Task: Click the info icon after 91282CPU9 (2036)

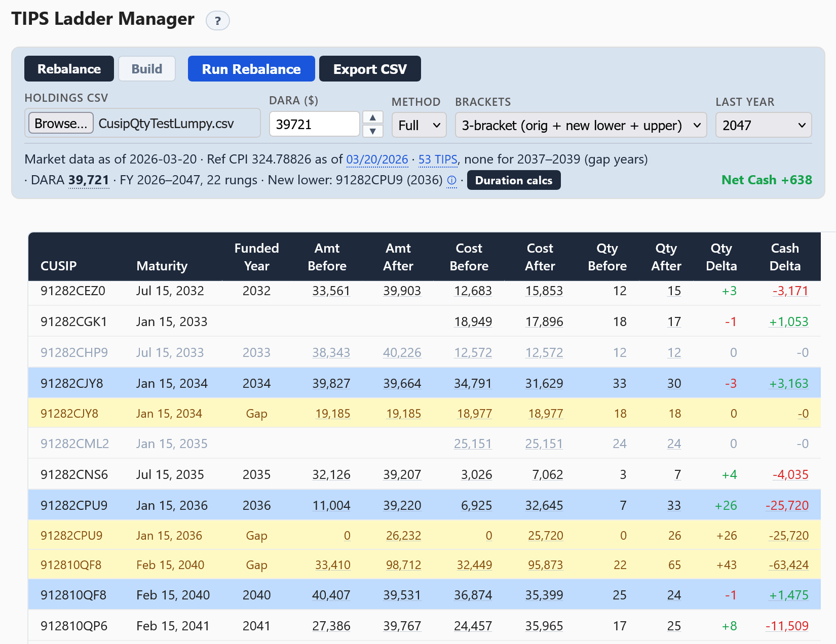Action: coord(451,180)
